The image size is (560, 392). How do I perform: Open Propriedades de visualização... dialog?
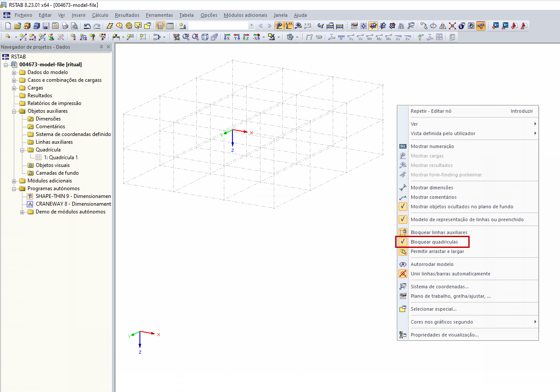(468, 335)
